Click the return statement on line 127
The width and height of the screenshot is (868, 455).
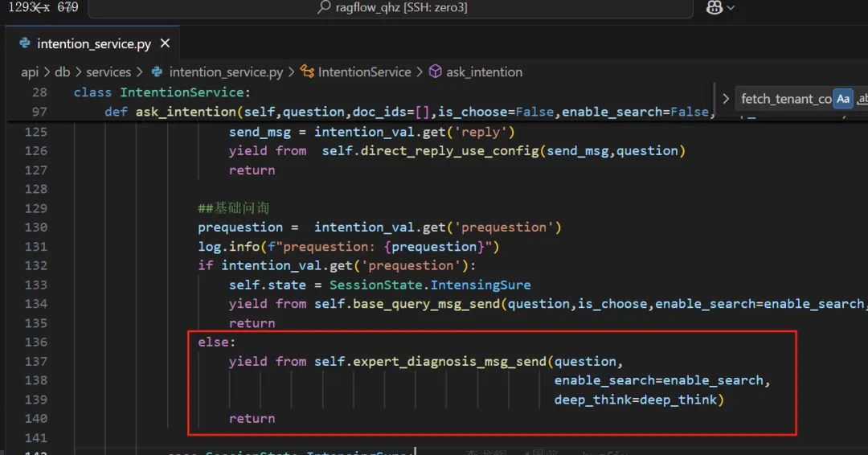tap(252, 170)
